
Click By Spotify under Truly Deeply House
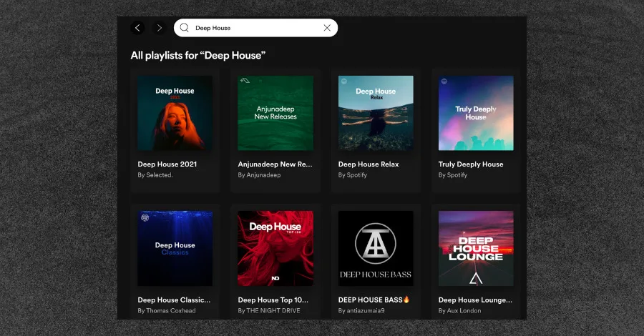pyautogui.click(x=453, y=174)
